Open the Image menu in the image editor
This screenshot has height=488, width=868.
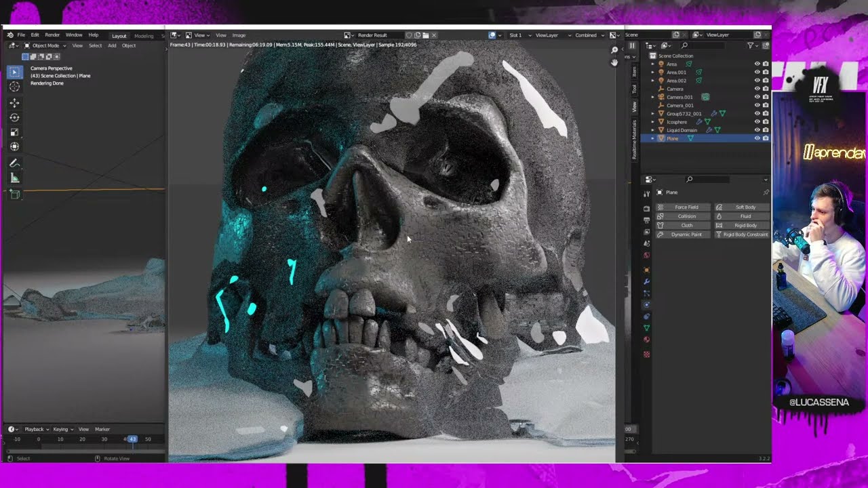point(239,35)
